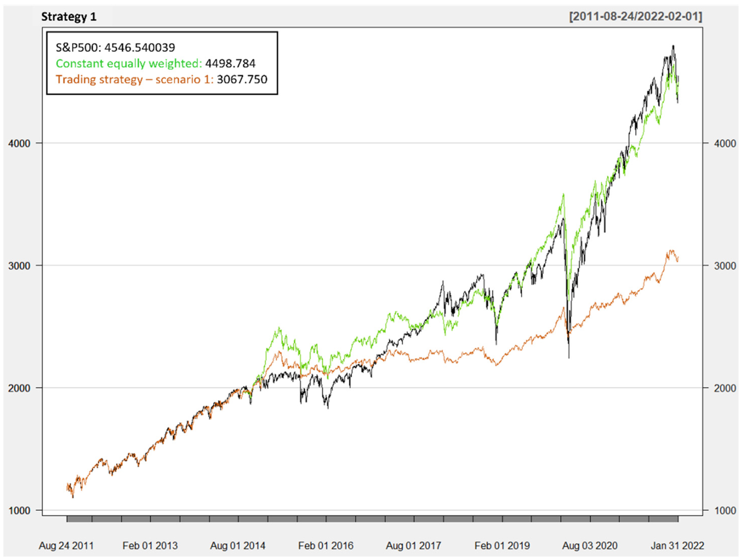Click the 'Feb 01 2019' date label

(x=502, y=546)
